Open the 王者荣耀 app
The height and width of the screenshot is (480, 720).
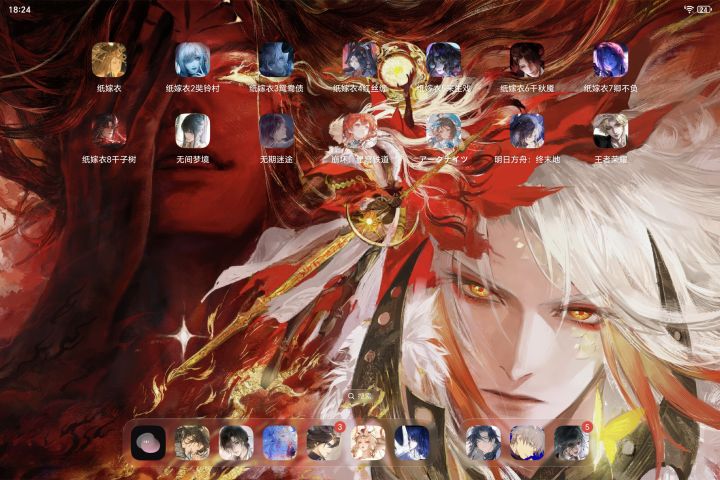(x=611, y=131)
